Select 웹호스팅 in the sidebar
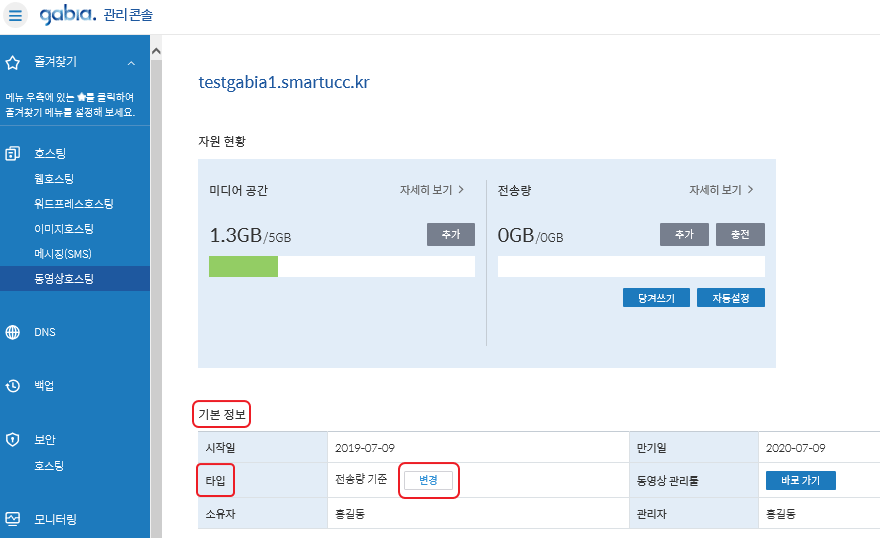Viewport: 883px width, 538px height. point(54,179)
